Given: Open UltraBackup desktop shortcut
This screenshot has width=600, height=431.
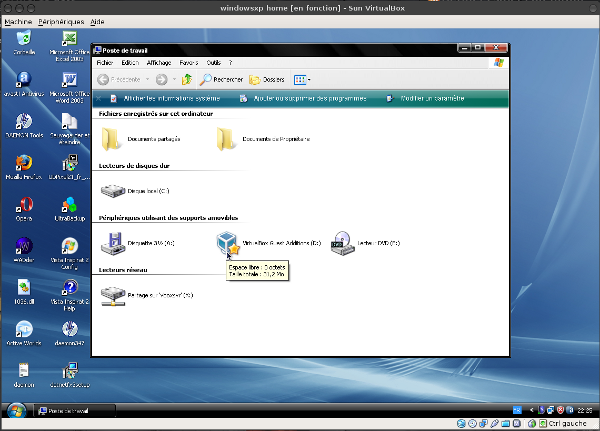Looking at the screenshot, I should pyautogui.click(x=70, y=209).
